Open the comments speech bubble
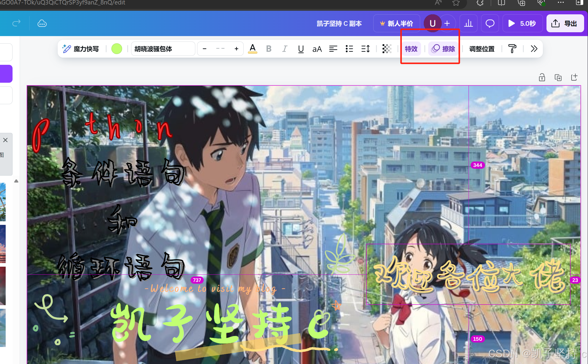Image resolution: width=588 pixels, height=364 pixels. (490, 23)
